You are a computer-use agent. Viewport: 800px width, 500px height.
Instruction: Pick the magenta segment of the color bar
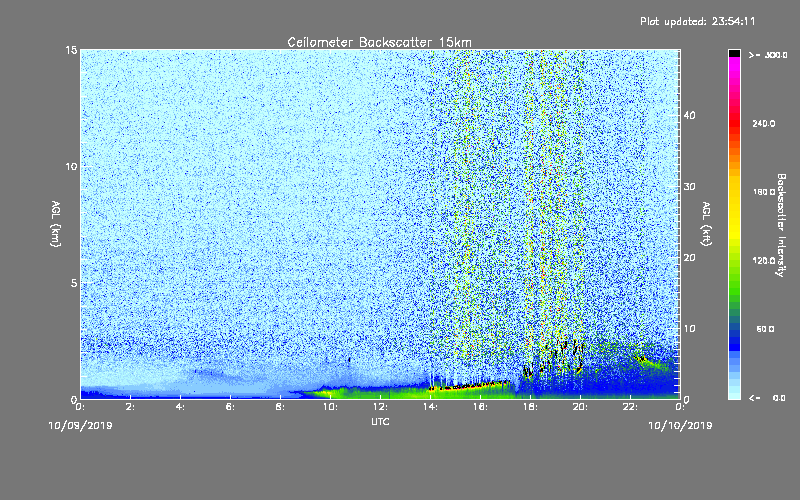click(734, 66)
